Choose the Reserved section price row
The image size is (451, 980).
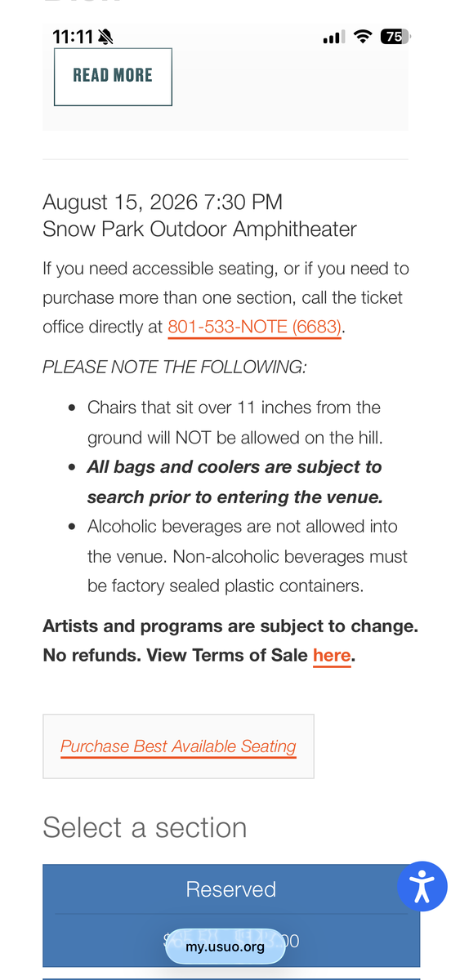tap(231, 941)
